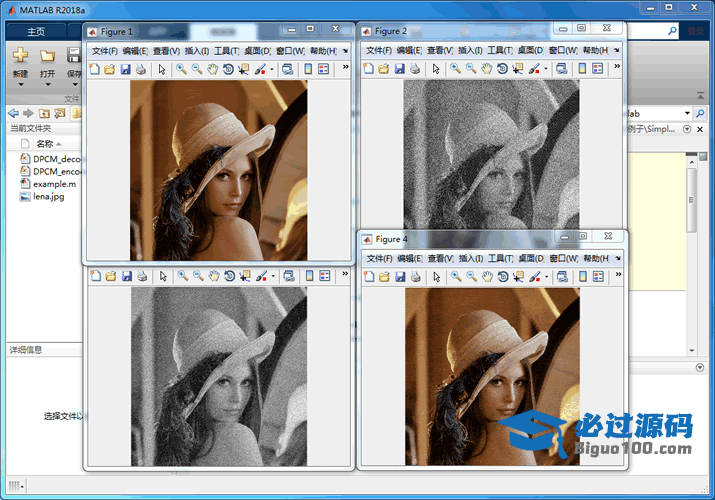Image resolution: width=715 pixels, height=500 pixels.
Task: Choose Rotate 3D tool in Figure 1
Action: tap(228, 69)
